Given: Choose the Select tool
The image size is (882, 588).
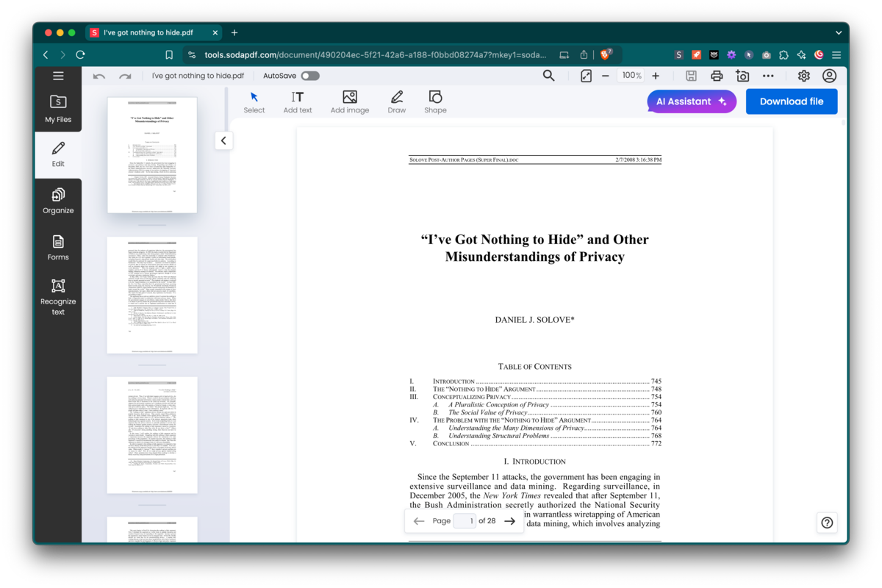Looking at the screenshot, I should [x=254, y=102].
